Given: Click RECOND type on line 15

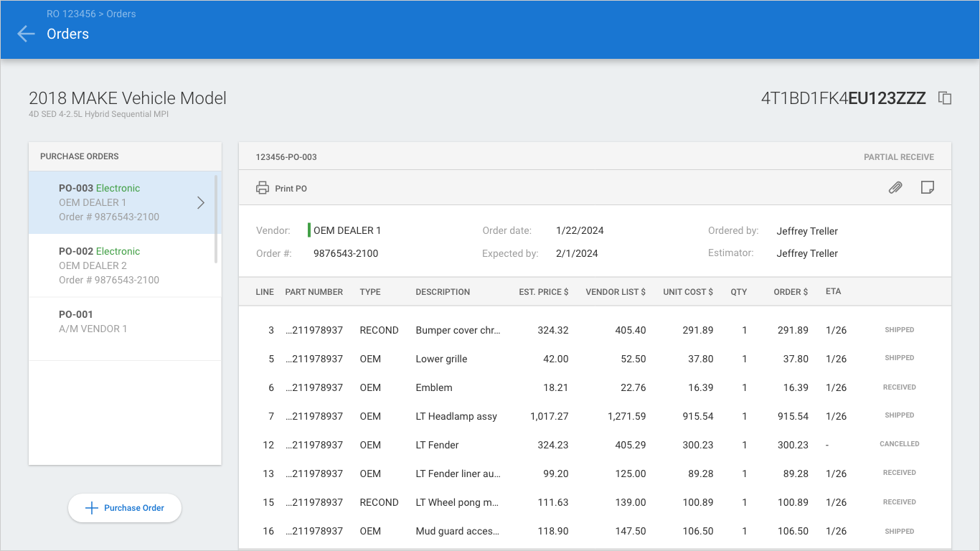Looking at the screenshot, I should point(379,502).
